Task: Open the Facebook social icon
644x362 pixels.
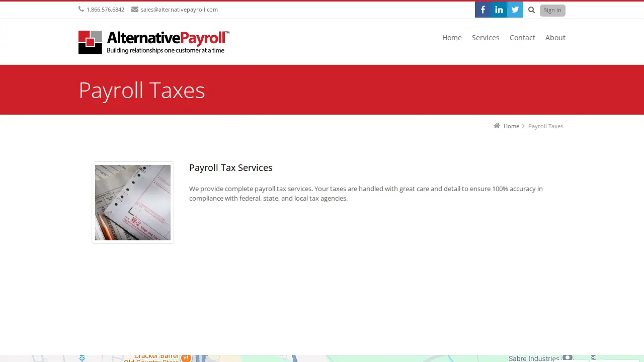Action: 483,10
